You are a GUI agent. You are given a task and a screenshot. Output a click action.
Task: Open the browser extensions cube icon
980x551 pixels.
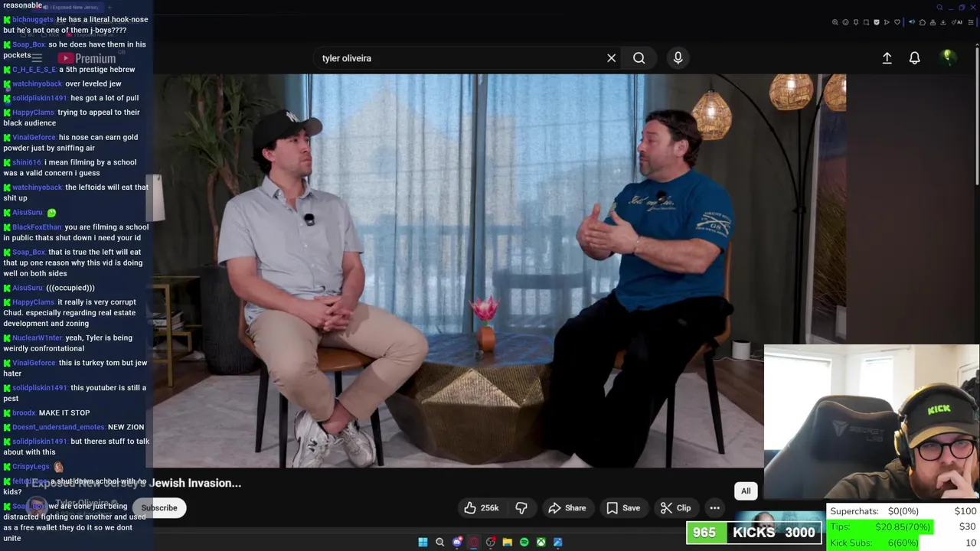pyautogui.click(x=923, y=22)
